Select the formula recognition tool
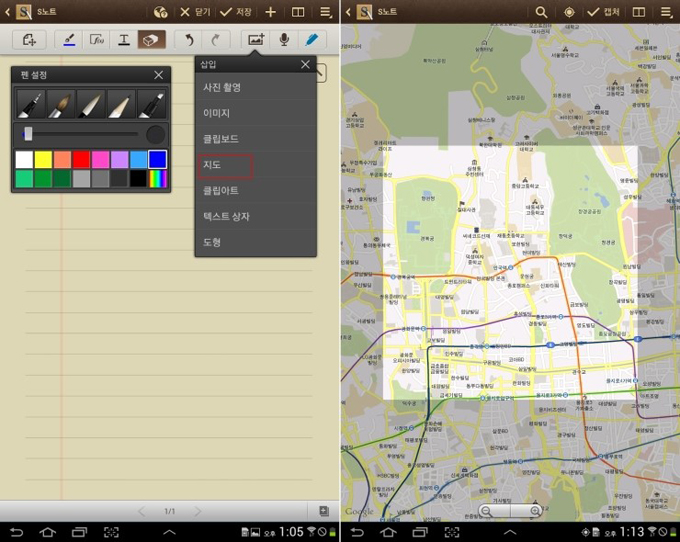 [97, 40]
